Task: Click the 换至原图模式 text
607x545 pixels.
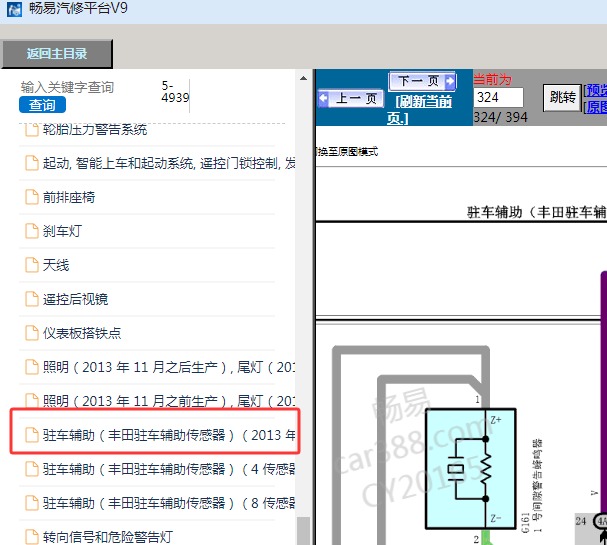Action: (x=347, y=151)
